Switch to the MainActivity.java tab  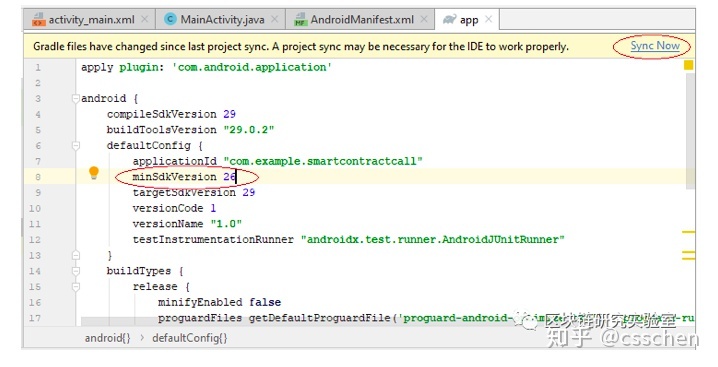coord(221,20)
